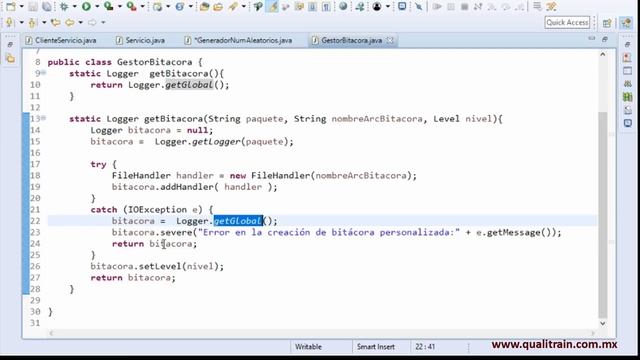
Task: Click the Open Type icon
Action: pyautogui.click(x=204, y=6)
